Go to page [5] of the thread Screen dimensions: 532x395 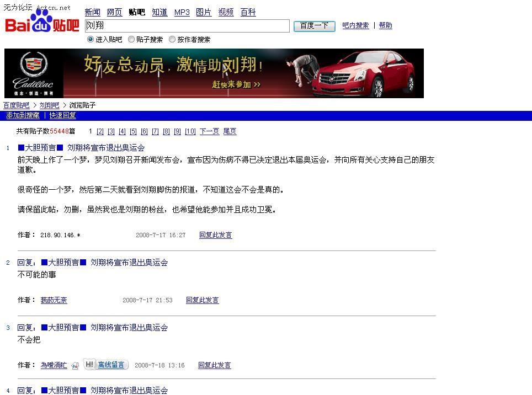[x=133, y=131]
